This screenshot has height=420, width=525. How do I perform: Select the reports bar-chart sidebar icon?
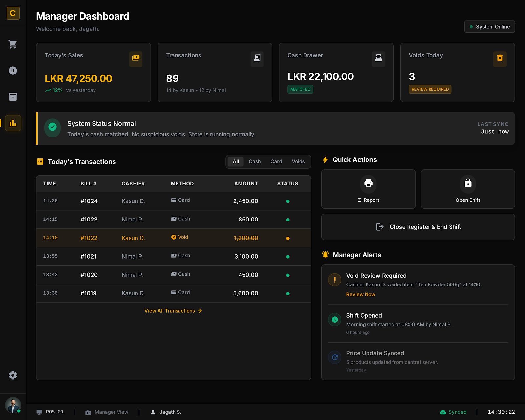[13, 123]
